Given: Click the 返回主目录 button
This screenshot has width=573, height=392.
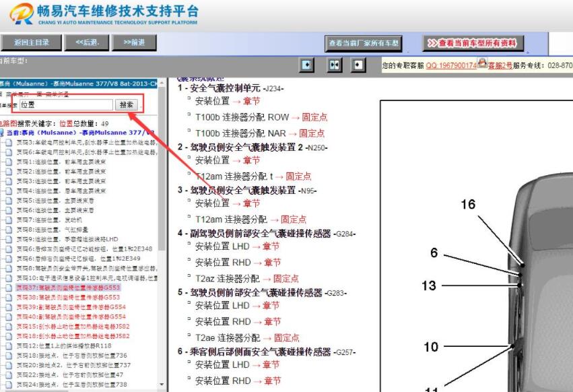Looking at the screenshot, I should 32,42.
